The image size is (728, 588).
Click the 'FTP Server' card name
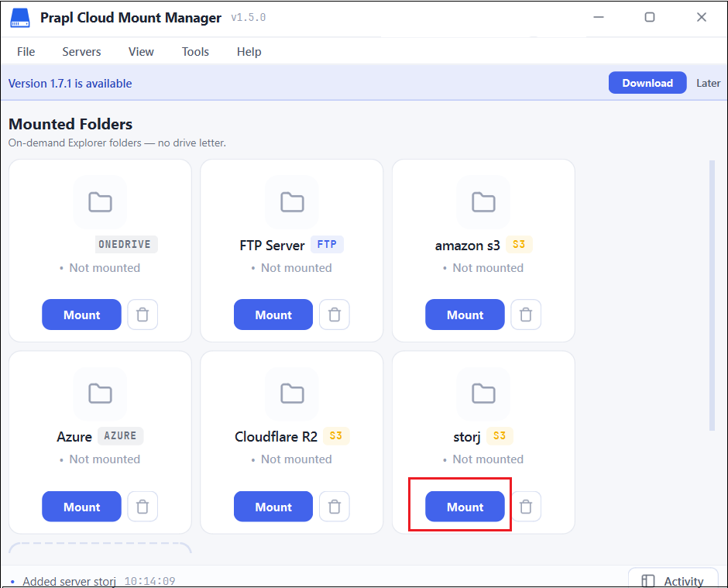[272, 246]
